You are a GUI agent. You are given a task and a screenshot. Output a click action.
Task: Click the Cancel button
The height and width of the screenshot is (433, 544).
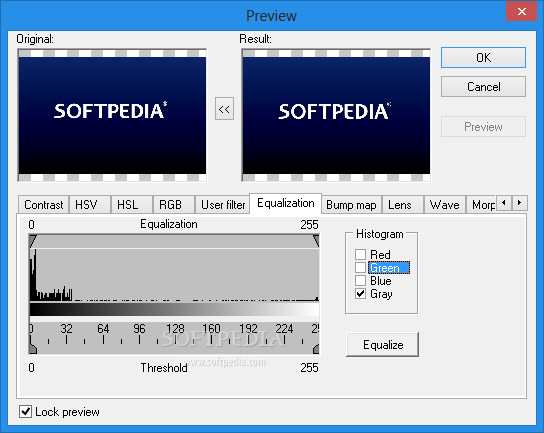483,86
